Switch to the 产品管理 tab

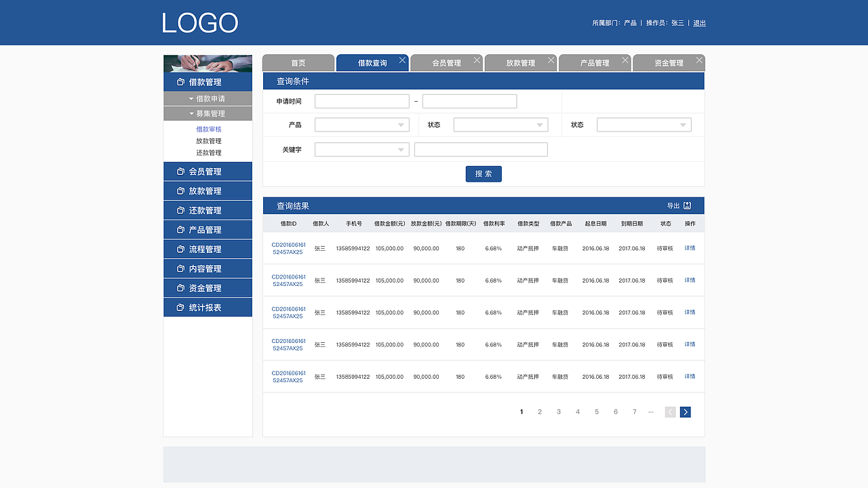pyautogui.click(x=595, y=63)
